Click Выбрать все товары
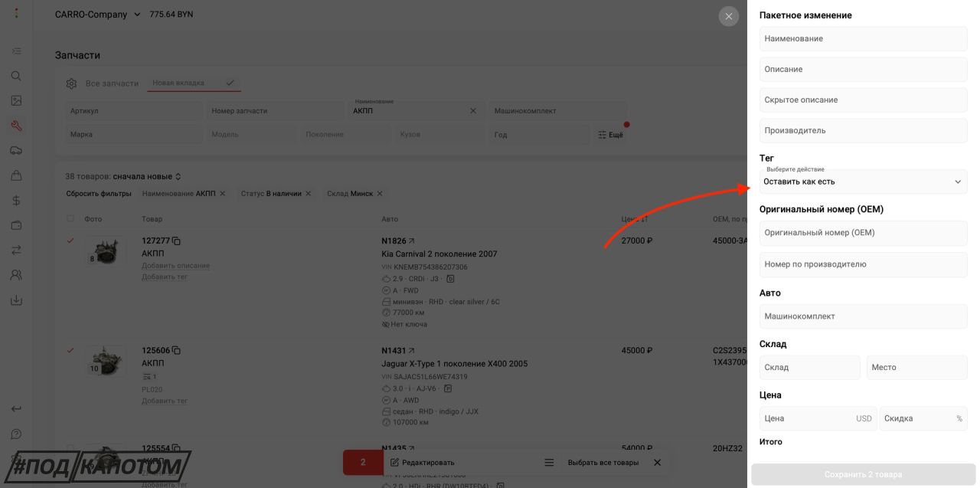This screenshot has height=488, width=980. click(x=603, y=463)
